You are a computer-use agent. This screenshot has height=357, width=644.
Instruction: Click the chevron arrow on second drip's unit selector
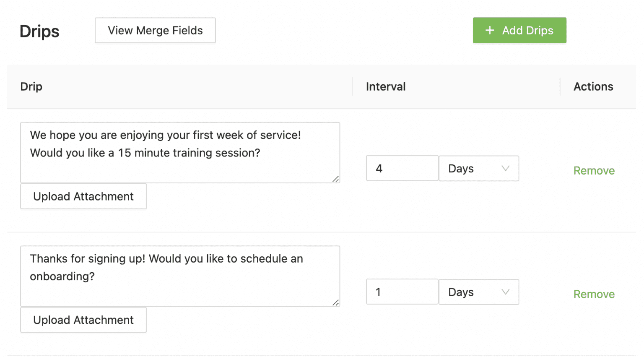tap(505, 292)
